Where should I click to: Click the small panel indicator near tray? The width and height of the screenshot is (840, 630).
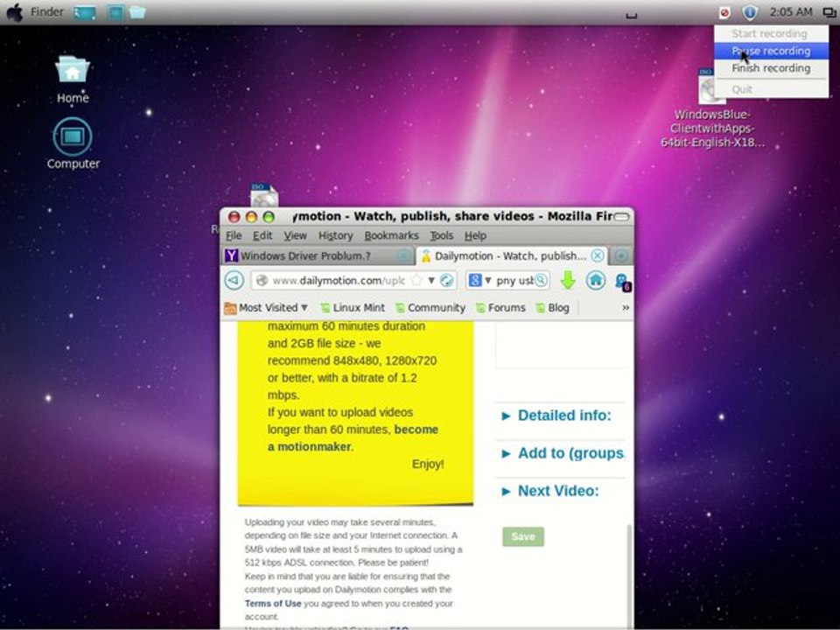pyautogui.click(x=632, y=15)
